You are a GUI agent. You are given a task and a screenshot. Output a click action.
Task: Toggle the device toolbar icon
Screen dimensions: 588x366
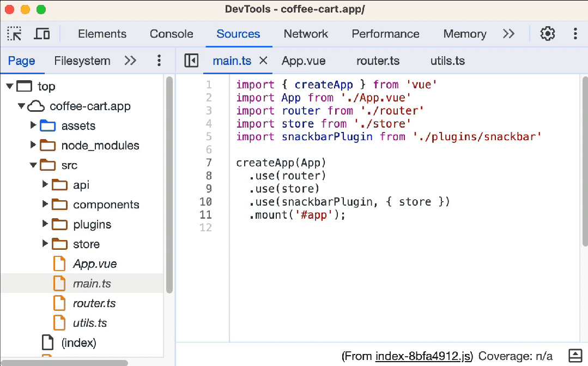click(x=41, y=34)
